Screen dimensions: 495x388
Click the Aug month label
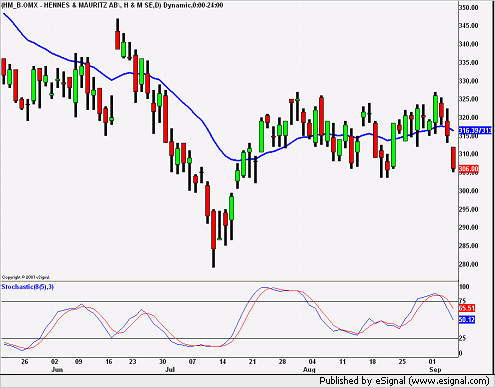coord(309,370)
